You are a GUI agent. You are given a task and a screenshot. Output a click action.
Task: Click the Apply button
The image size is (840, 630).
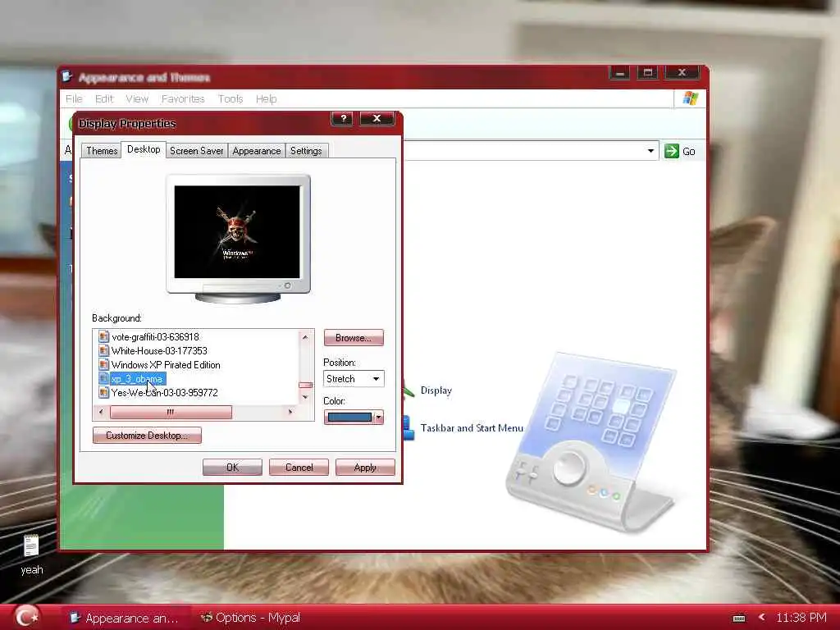tap(365, 467)
